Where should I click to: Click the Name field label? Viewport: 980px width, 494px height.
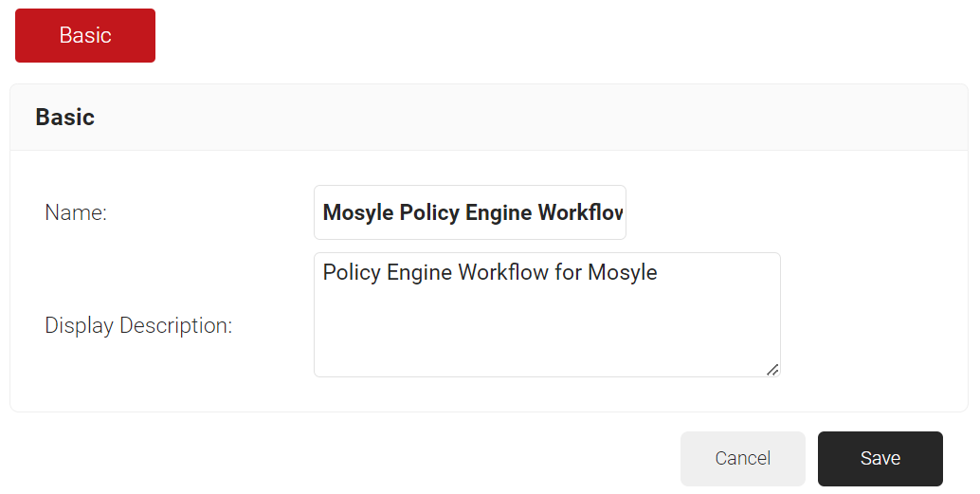coord(76,212)
